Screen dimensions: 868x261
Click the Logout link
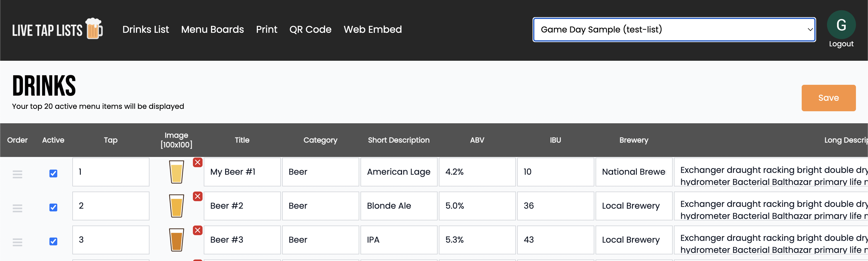[x=841, y=44]
